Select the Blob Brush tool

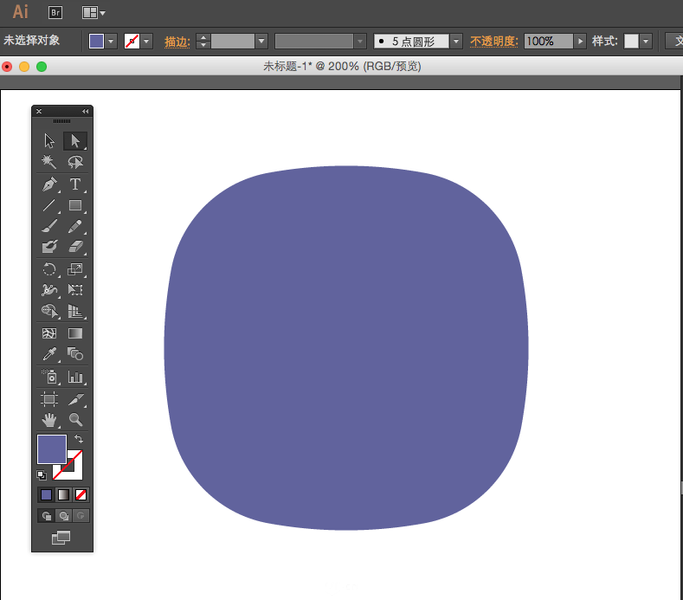(x=49, y=247)
